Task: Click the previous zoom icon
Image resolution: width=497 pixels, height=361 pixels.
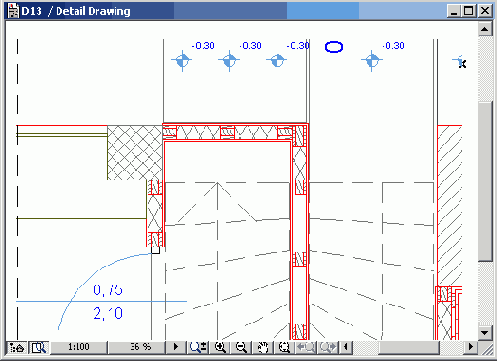Action: pyautogui.click(x=306, y=347)
